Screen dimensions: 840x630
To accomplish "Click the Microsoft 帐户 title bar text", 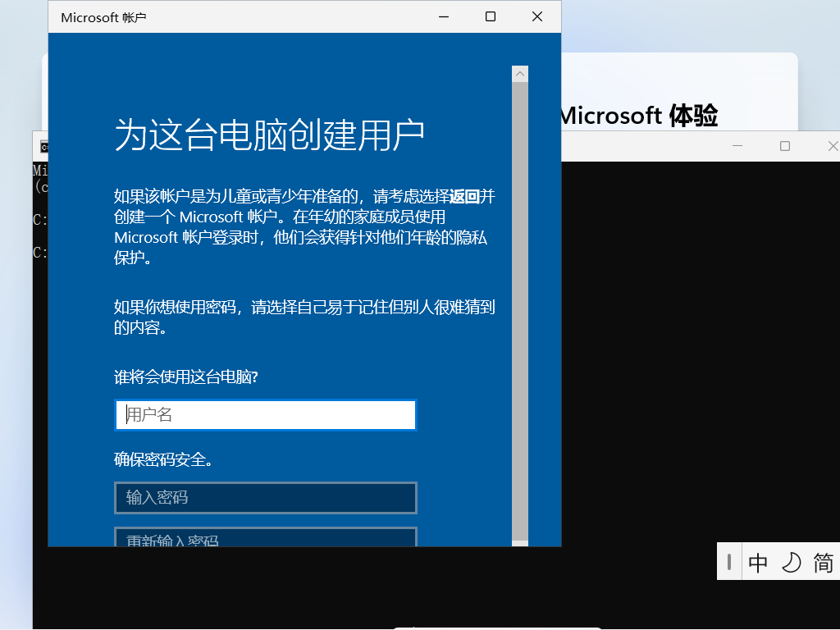I will pyautogui.click(x=103, y=17).
